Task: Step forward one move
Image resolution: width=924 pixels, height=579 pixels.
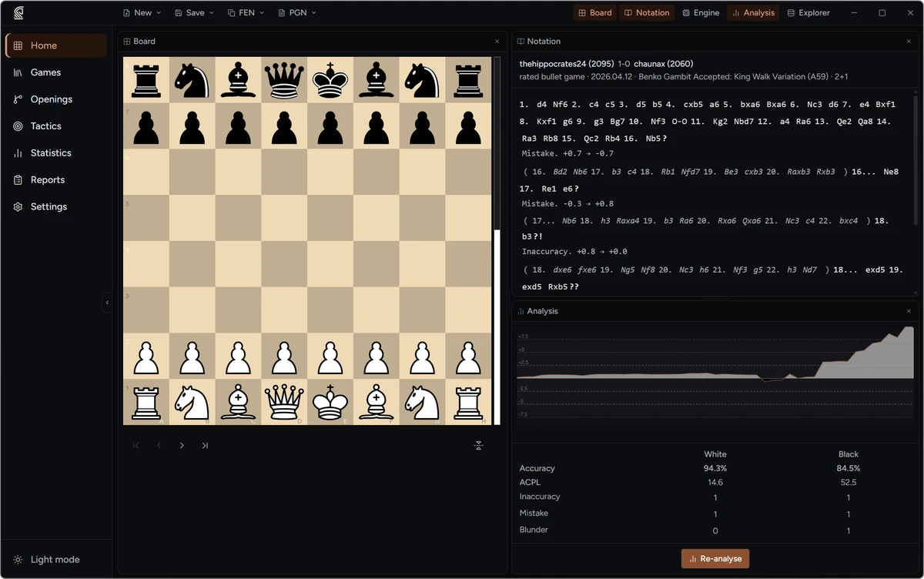Action: [x=182, y=445]
